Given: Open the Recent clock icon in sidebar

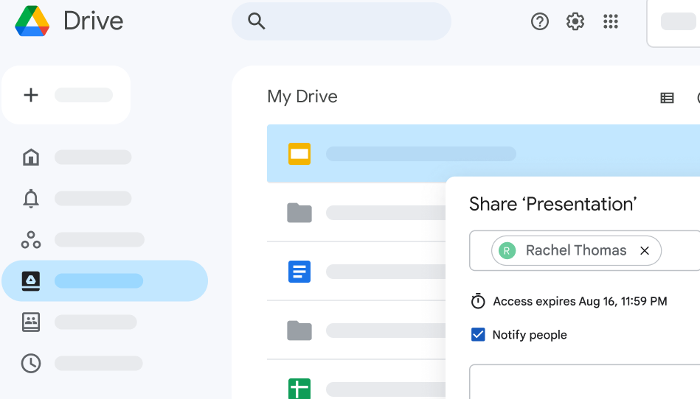Looking at the screenshot, I should pyautogui.click(x=31, y=363).
